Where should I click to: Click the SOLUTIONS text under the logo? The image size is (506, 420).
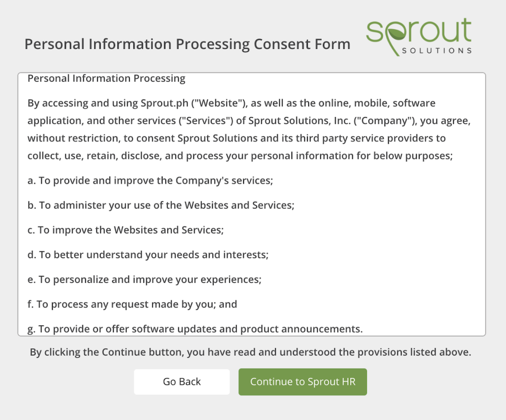(437, 51)
